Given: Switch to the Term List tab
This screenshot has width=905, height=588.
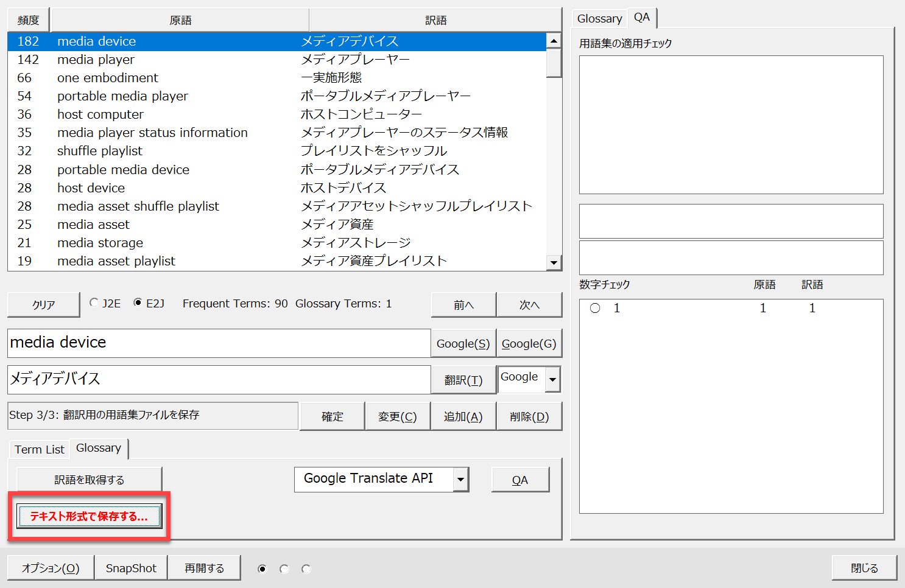Looking at the screenshot, I should coord(39,449).
